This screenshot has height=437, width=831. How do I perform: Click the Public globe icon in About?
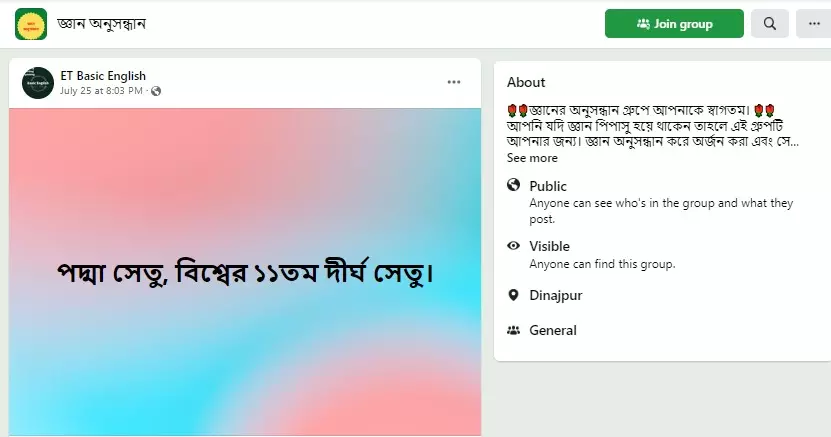point(513,184)
